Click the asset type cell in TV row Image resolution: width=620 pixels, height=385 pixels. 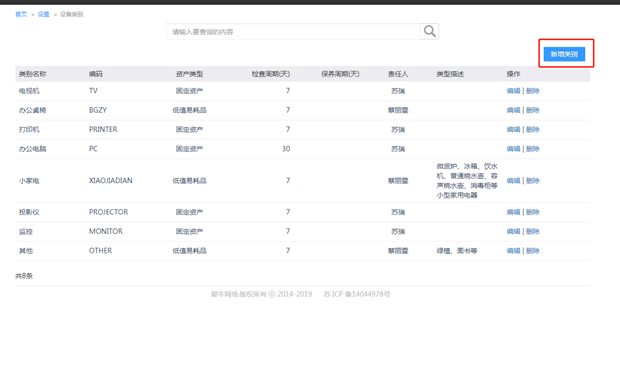tap(189, 91)
